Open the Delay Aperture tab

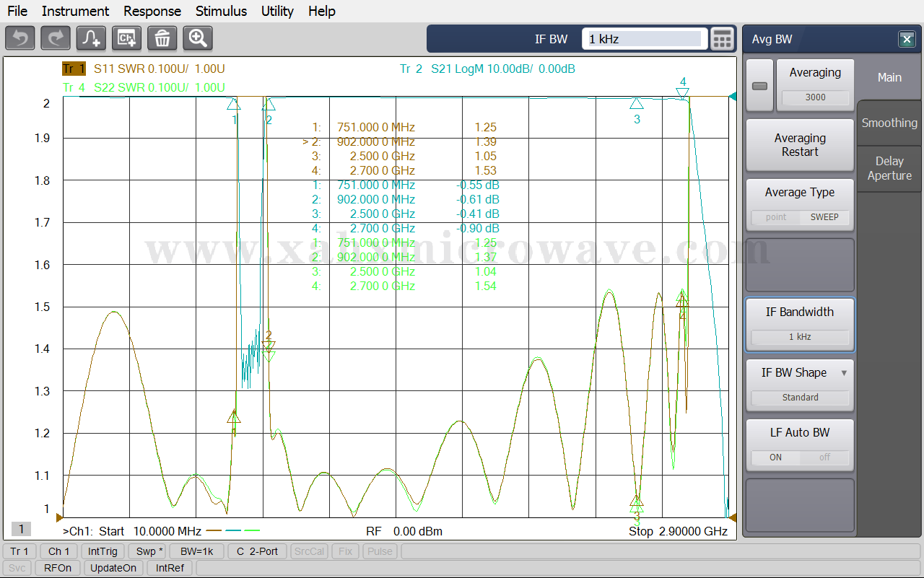pyautogui.click(x=889, y=168)
